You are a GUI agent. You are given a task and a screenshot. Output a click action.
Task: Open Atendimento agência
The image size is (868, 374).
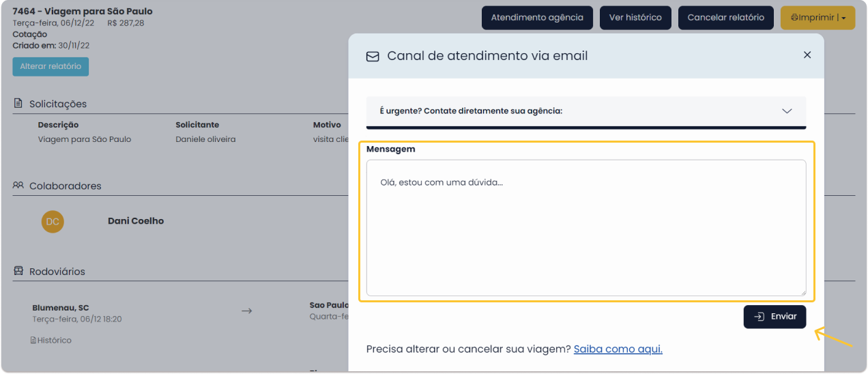(x=537, y=18)
